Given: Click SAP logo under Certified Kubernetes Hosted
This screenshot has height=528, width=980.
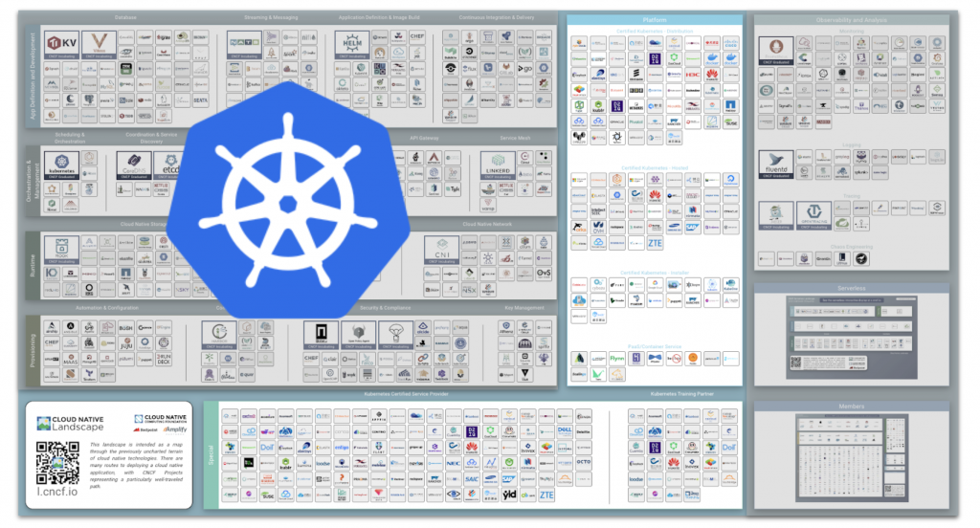Looking at the screenshot, I should tap(692, 228).
